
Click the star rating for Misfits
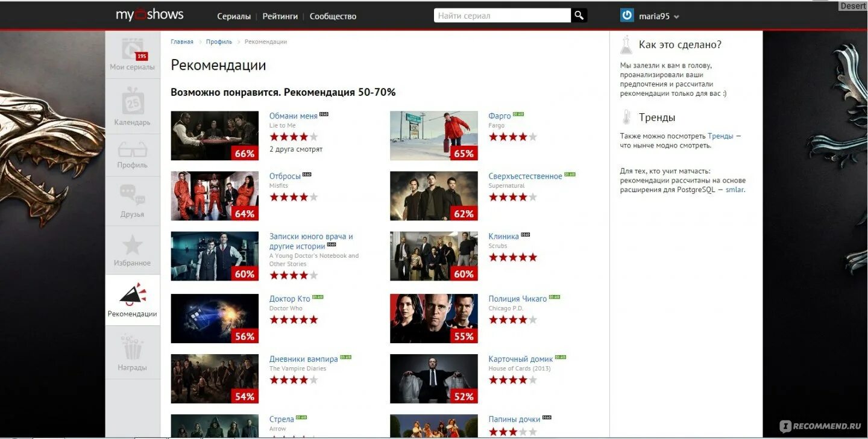click(294, 197)
